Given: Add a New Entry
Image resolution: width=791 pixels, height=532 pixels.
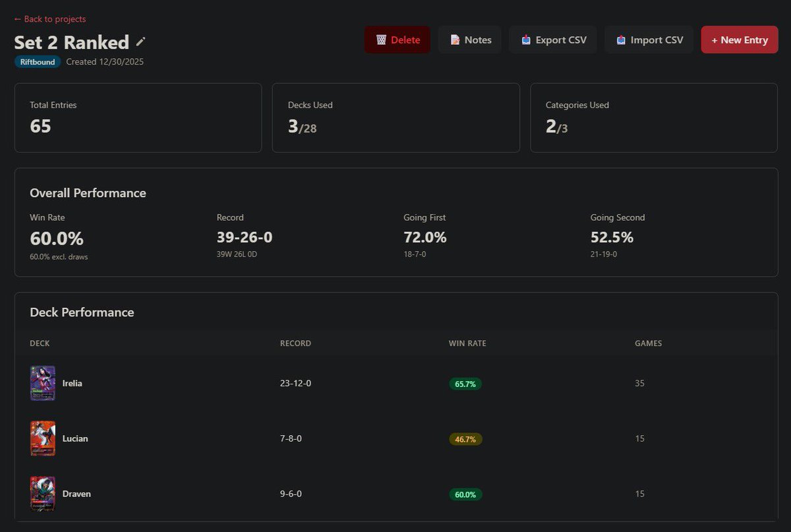Looking at the screenshot, I should 740,40.
